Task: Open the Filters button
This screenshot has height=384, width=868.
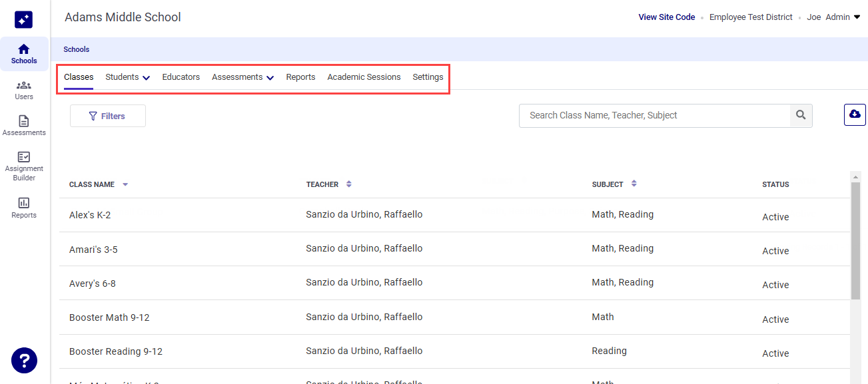Action: (x=108, y=116)
